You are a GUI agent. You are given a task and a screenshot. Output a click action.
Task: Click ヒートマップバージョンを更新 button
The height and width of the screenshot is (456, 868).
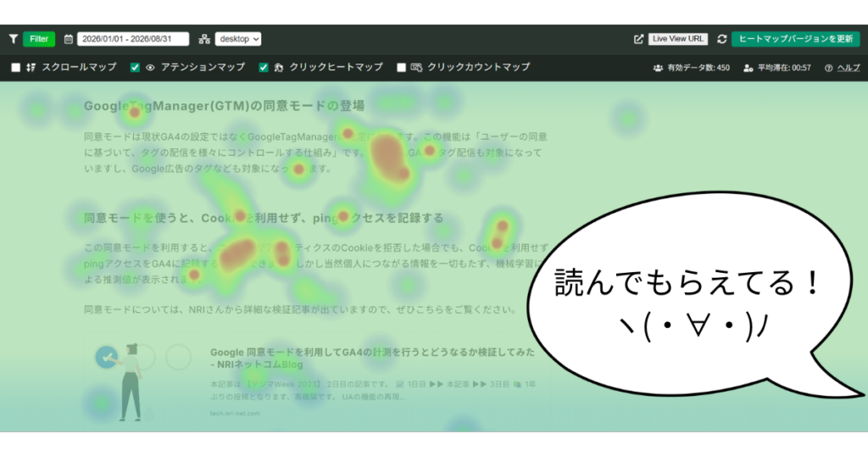pyautogui.click(x=795, y=39)
